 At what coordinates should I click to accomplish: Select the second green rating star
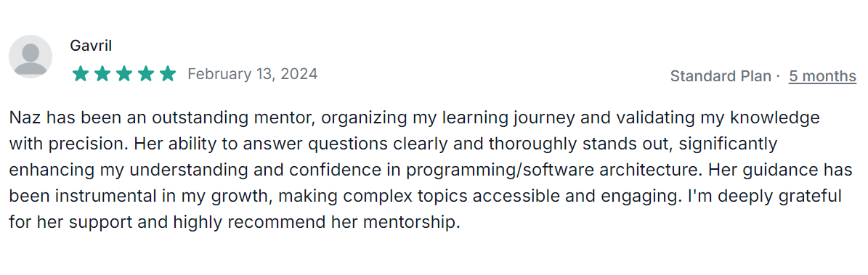[x=102, y=74]
